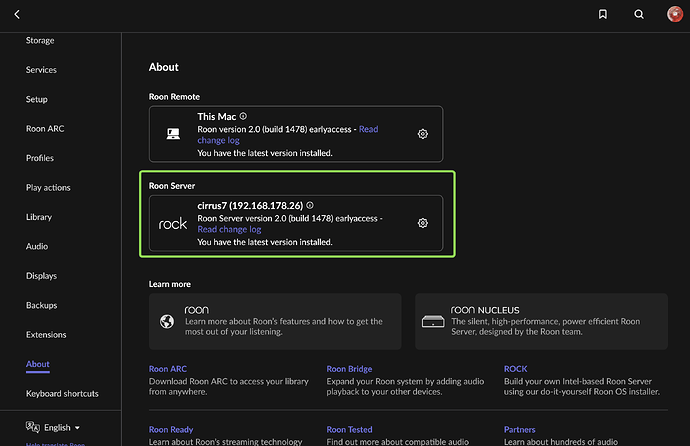
Task: Open the Roon Tested link
Action: point(349,429)
